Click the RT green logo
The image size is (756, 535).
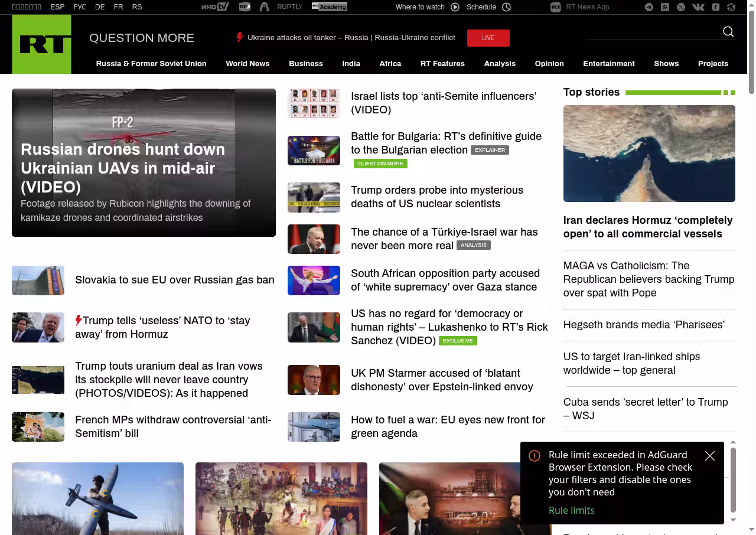click(x=41, y=44)
